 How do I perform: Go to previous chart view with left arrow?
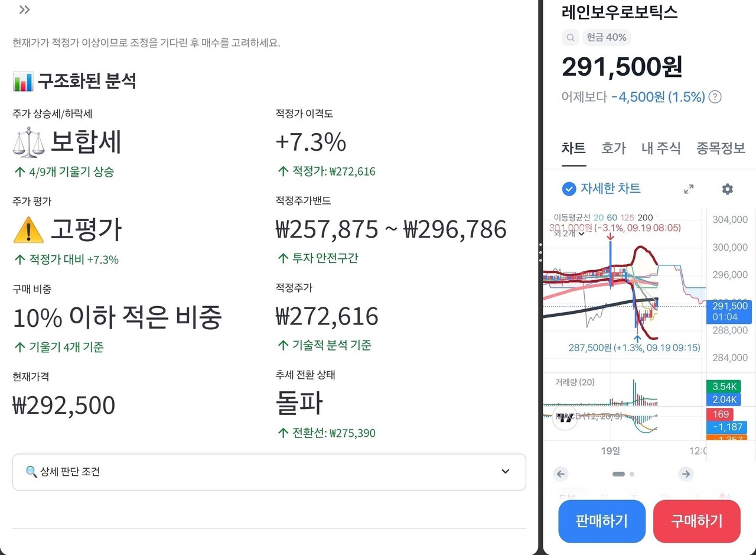pos(561,474)
